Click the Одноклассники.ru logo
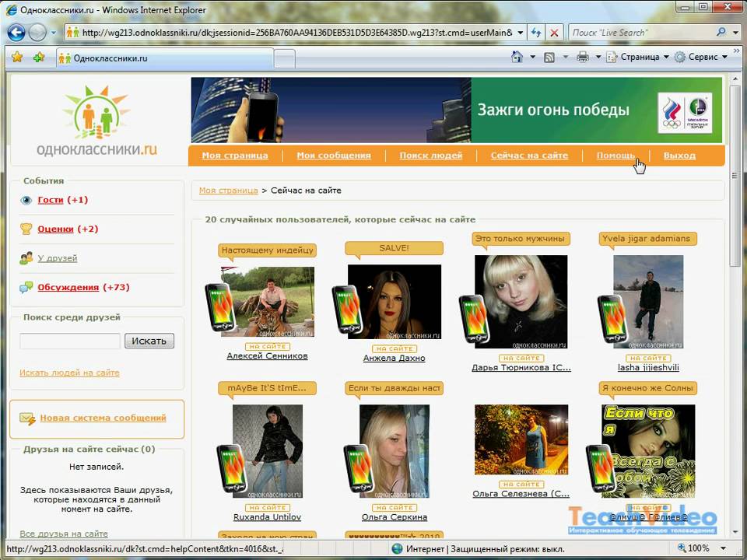 click(97, 121)
